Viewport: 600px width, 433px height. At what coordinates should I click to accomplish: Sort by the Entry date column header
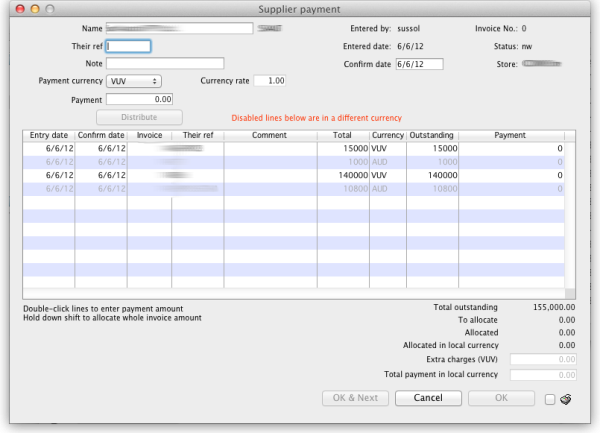tap(48, 135)
